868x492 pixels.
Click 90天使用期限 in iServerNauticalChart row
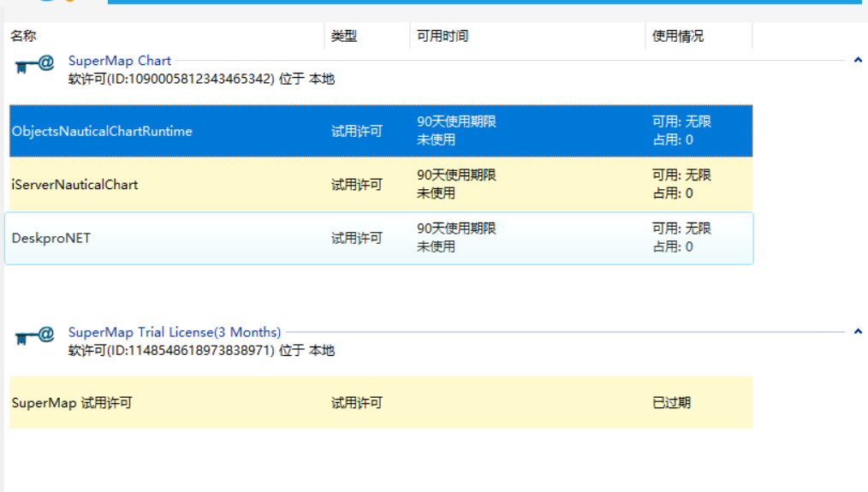click(x=456, y=175)
